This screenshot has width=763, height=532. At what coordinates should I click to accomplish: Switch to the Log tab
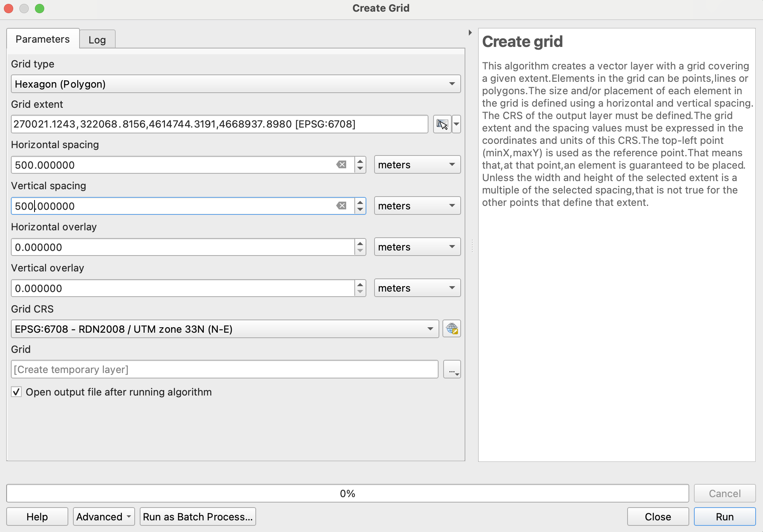pos(97,40)
